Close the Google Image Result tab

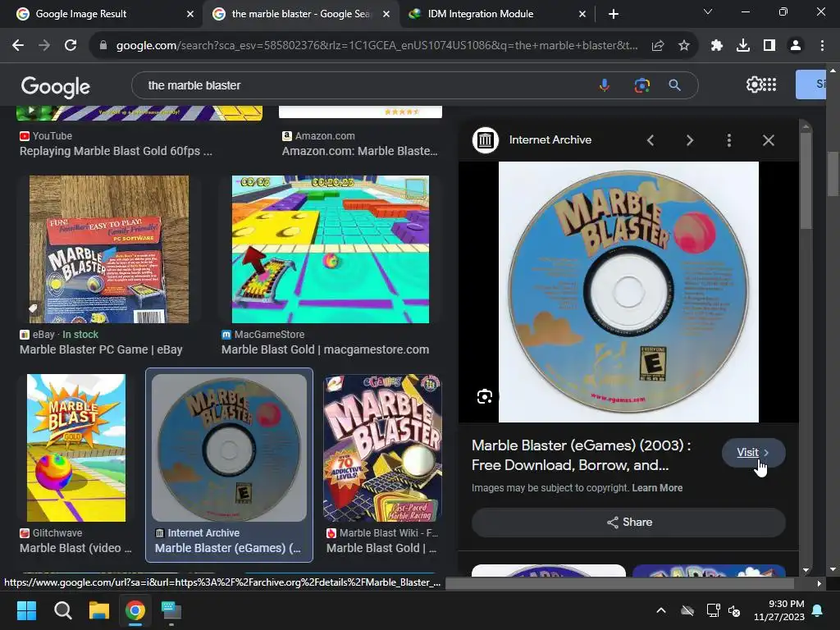[190, 14]
